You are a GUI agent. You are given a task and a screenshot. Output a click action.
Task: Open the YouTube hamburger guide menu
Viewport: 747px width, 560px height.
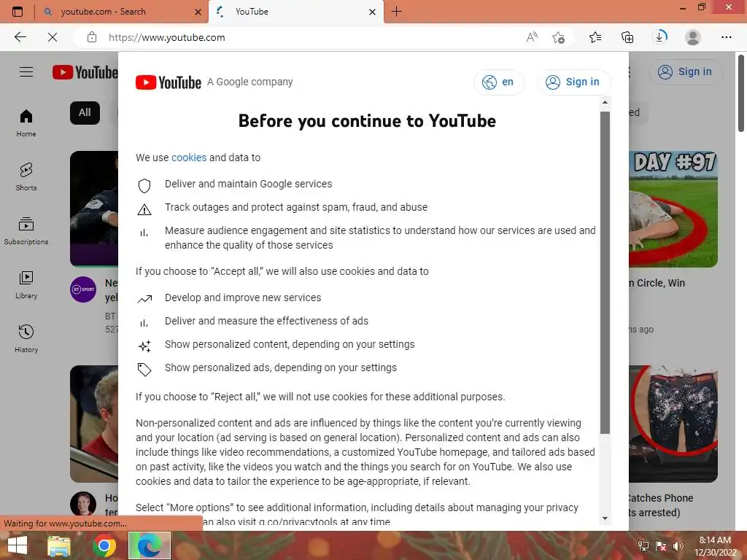(26, 72)
